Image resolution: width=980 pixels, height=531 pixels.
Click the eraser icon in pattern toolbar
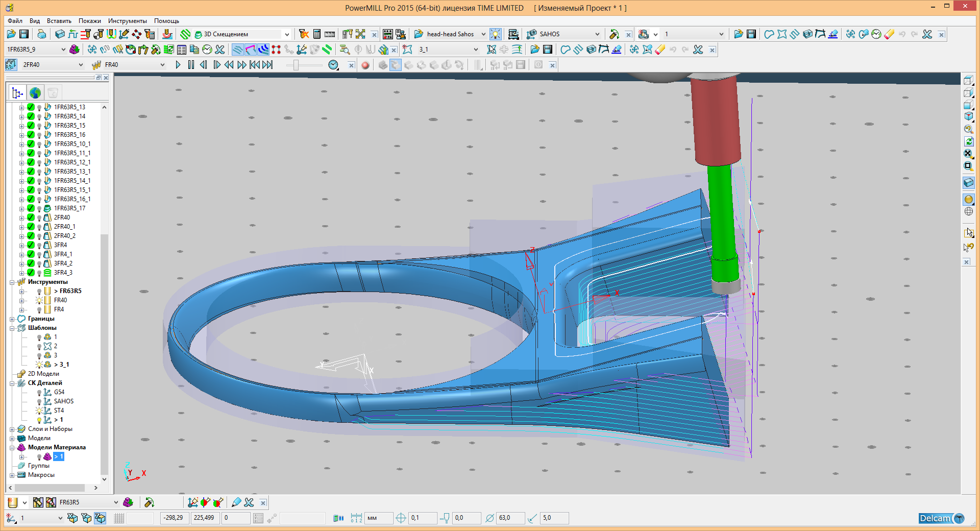(x=660, y=50)
